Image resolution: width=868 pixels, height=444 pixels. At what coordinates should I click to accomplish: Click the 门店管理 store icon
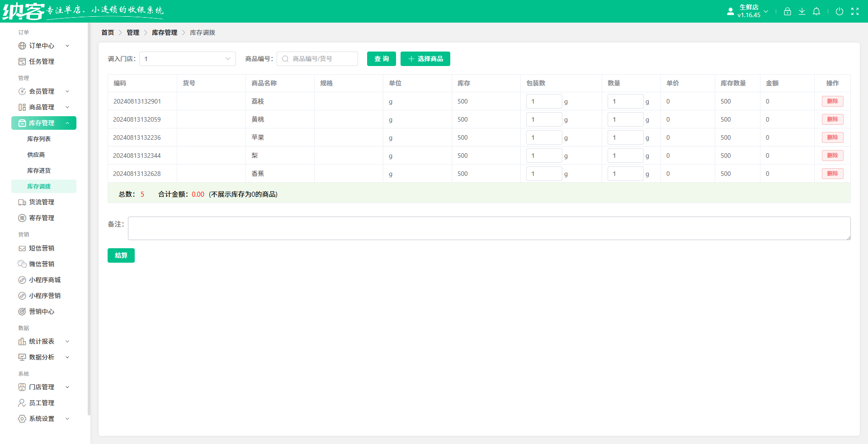tap(22, 387)
